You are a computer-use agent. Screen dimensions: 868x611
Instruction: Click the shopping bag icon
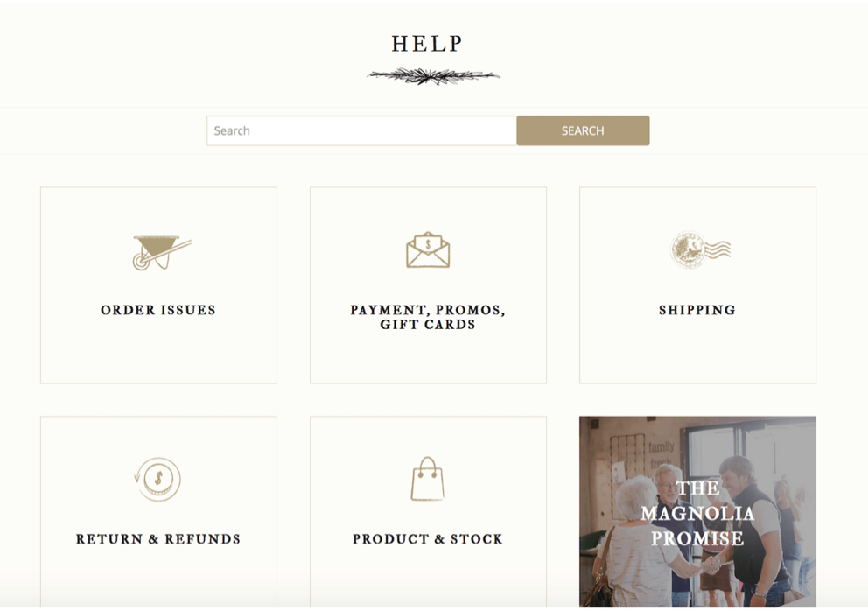tap(428, 479)
